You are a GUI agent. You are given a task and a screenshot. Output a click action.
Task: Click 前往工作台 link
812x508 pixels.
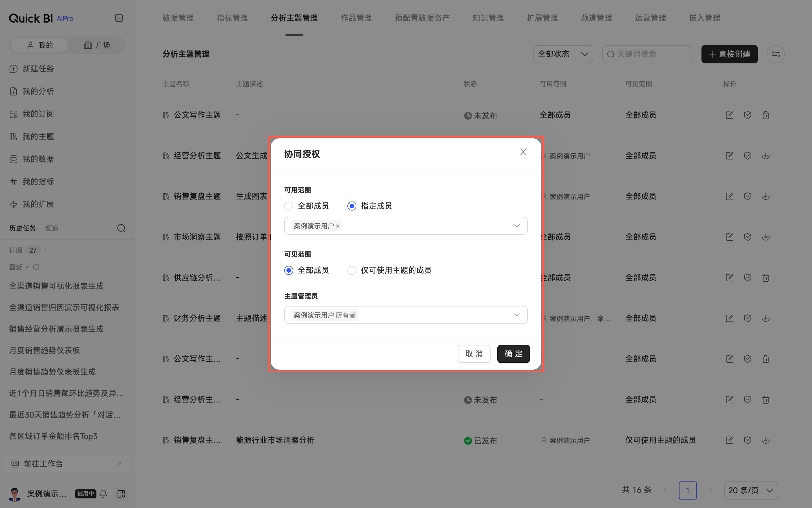[67, 464]
